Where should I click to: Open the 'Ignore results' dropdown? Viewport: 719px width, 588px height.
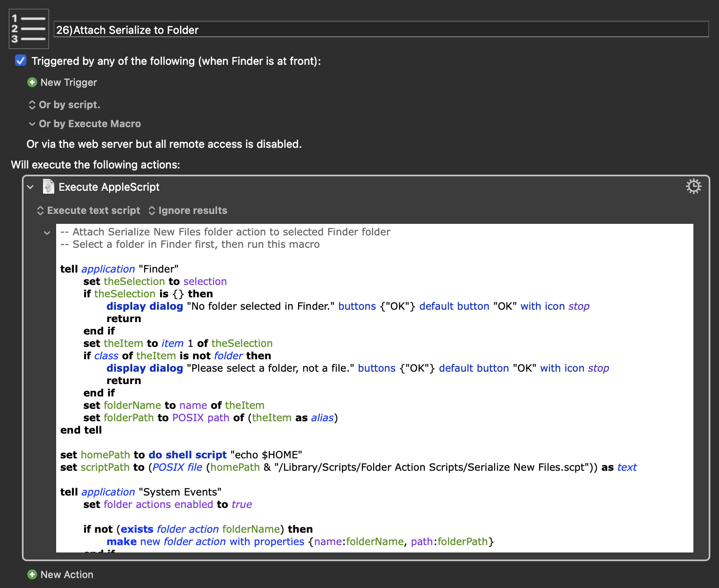[188, 211]
